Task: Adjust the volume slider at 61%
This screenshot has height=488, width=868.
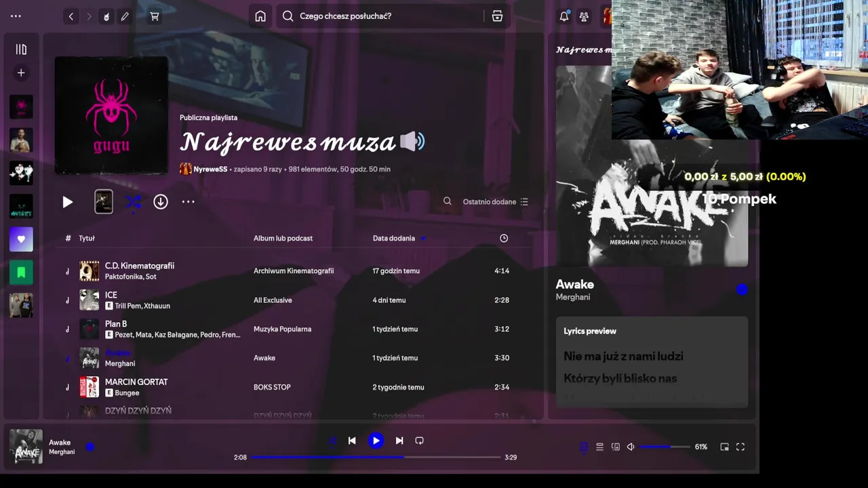Action: point(664,447)
